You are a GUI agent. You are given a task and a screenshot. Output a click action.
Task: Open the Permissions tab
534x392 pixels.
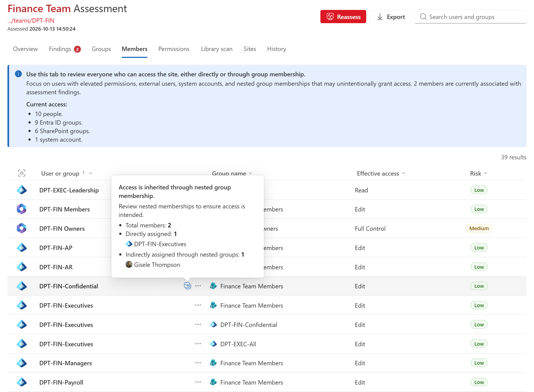(174, 49)
